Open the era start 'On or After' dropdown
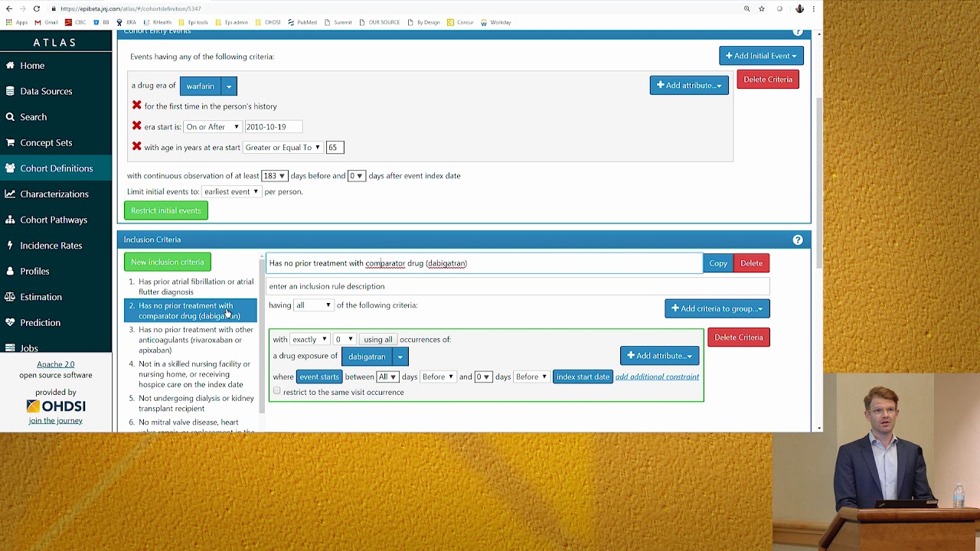This screenshot has height=551, width=980. point(212,127)
